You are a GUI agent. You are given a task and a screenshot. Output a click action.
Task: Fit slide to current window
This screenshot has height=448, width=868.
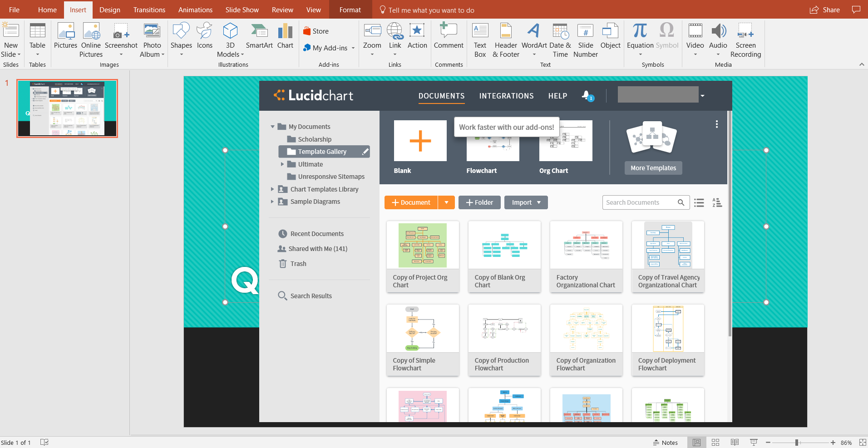(863, 443)
